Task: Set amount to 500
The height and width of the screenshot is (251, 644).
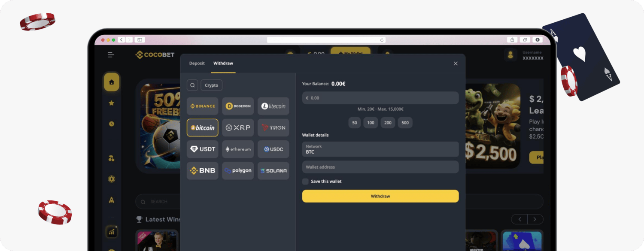Action: pyautogui.click(x=405, y=123)
